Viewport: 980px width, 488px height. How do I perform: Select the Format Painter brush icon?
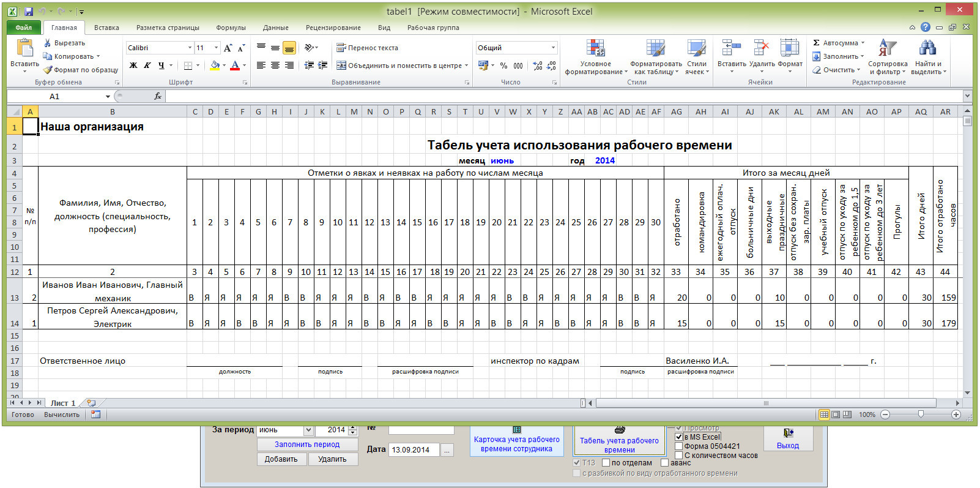pyautogui.click(x=48, y=70)
